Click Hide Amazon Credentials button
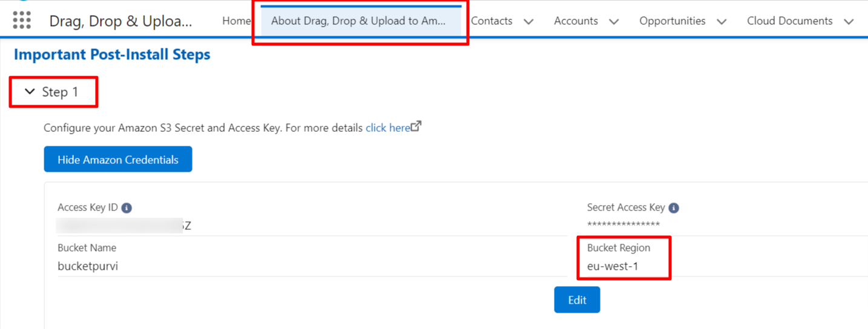868x329 pixels. click(x=118, y=160)
